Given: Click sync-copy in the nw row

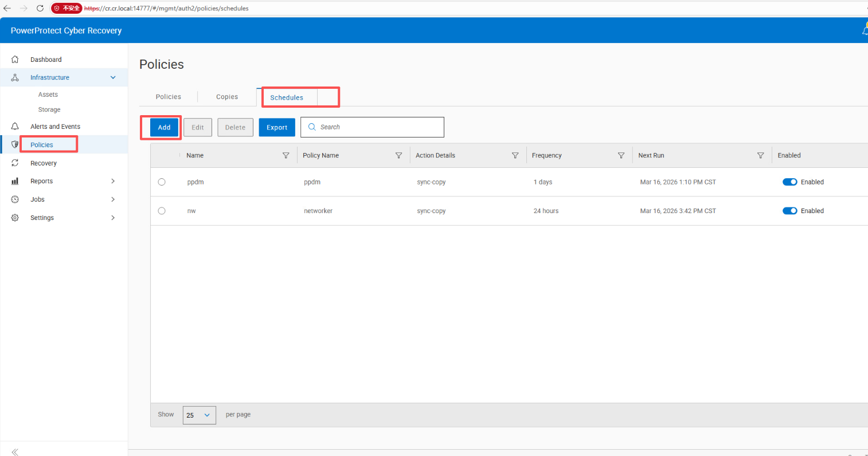Looking at the screenshot, I should coord(431,211).
